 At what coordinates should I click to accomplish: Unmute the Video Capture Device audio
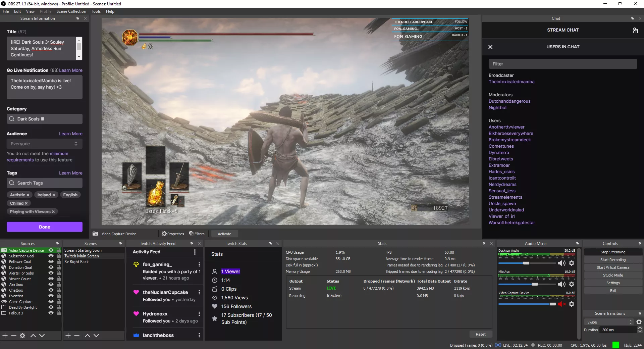562,304
